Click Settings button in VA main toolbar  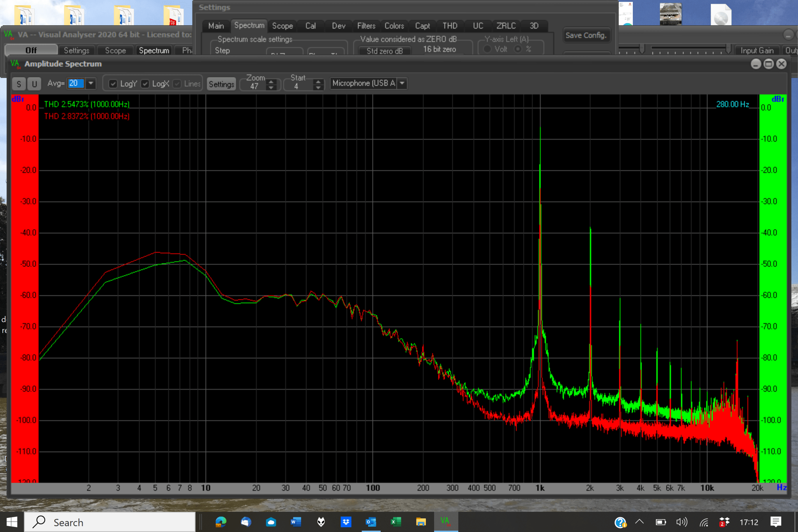point(76,51)
